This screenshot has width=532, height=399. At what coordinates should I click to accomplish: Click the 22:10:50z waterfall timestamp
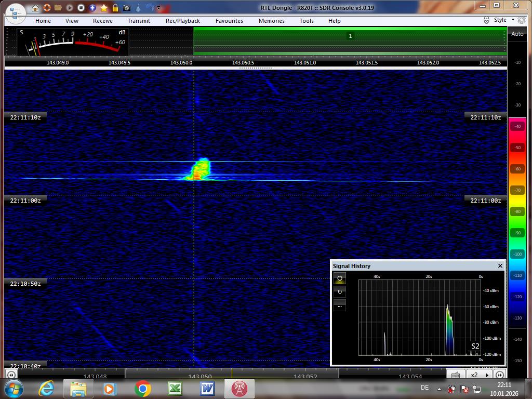[25, 284]
